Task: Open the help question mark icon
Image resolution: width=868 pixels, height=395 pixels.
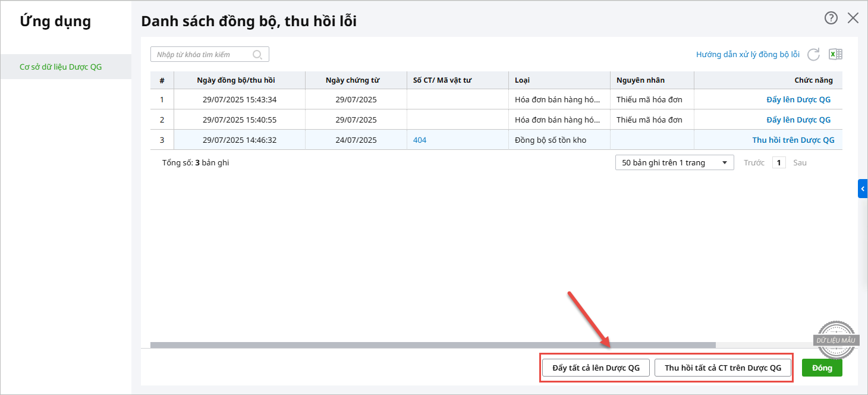Action: [x=831, y=18]
